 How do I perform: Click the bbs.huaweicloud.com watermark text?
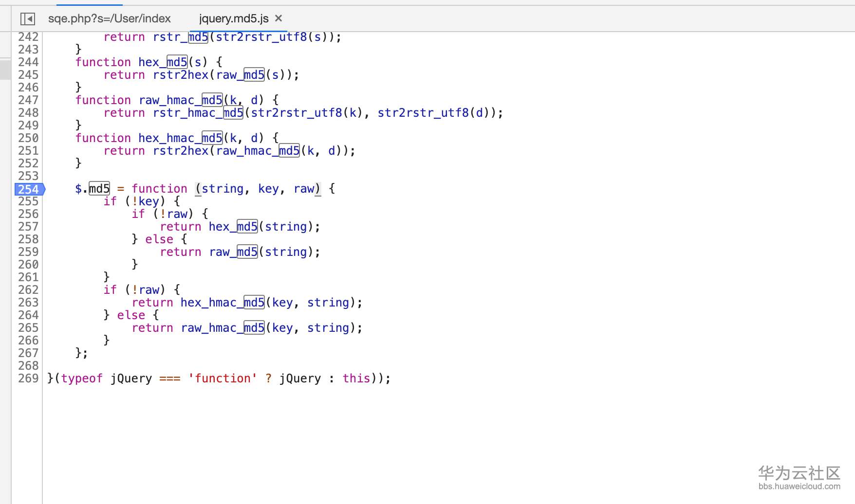click(799, 486)
